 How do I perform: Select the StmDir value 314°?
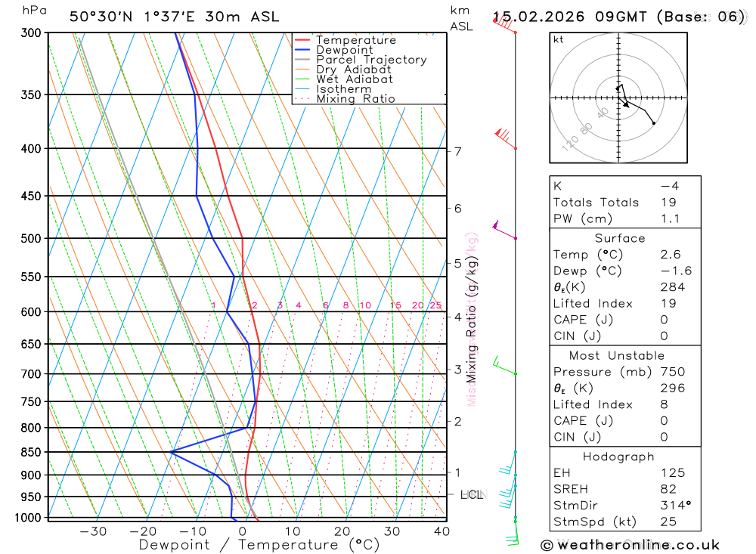point(676,506)
